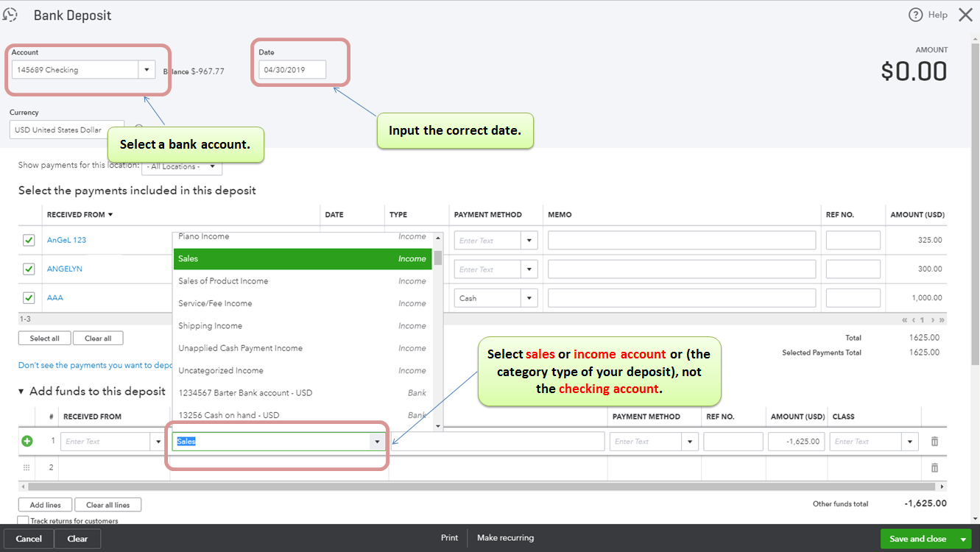
Task: Go to next page of payments
Action: click(932, 320)
